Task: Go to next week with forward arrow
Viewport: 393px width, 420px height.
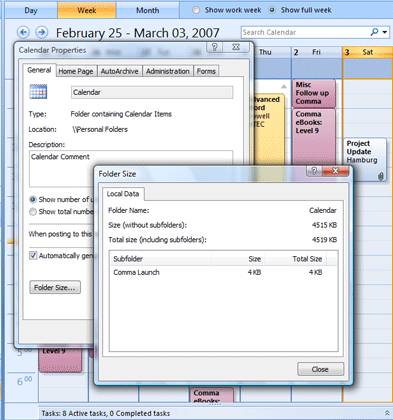Action: click(x=41, y=32)
